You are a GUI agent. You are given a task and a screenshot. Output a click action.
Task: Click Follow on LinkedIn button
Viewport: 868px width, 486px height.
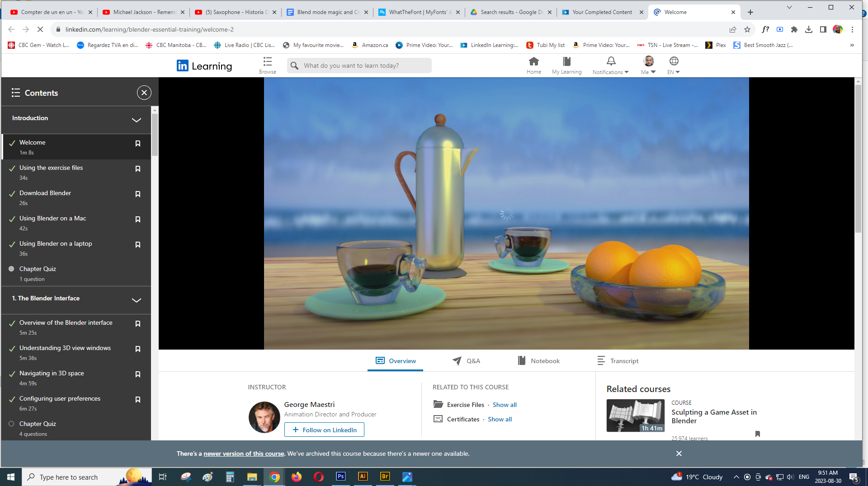[324, 430]
